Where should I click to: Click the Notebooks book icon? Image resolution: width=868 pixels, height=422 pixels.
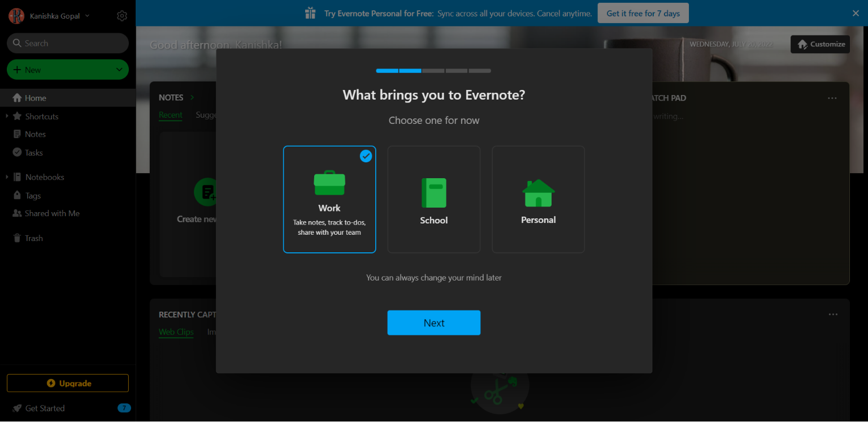point(17,177)
